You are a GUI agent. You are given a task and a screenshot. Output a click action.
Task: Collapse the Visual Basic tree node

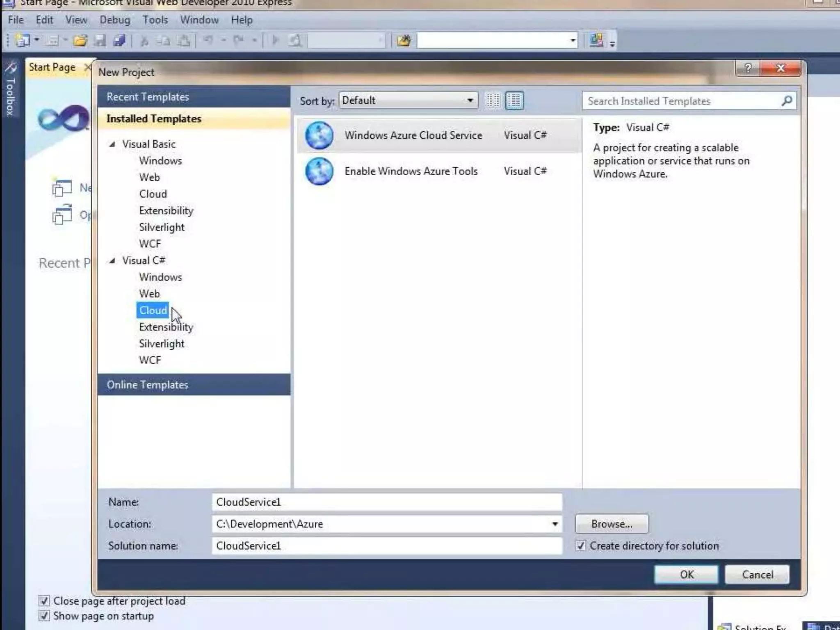[x=112, y=144]
